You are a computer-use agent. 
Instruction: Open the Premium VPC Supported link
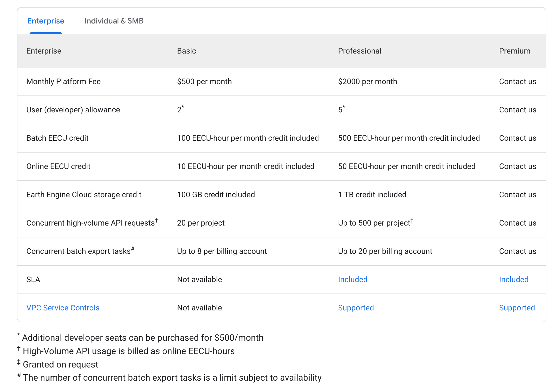coord(517,308)
